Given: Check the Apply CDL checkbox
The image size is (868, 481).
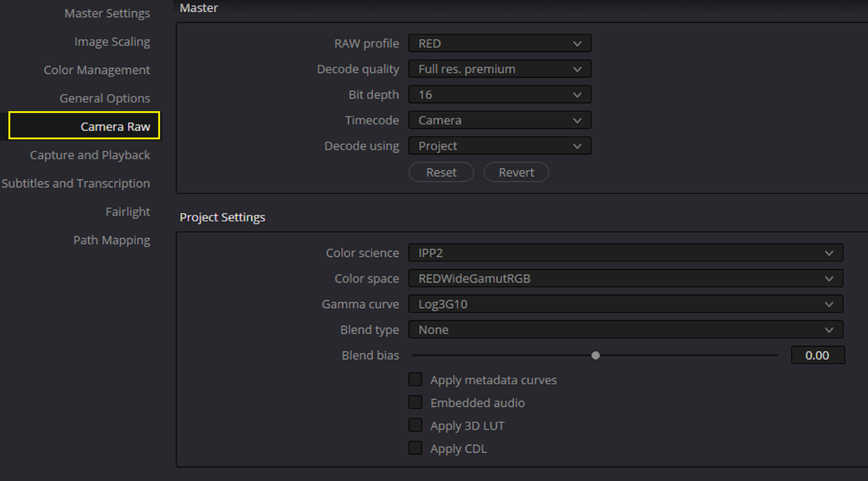Looking at the screenshot, I should (x=416, y=448).
